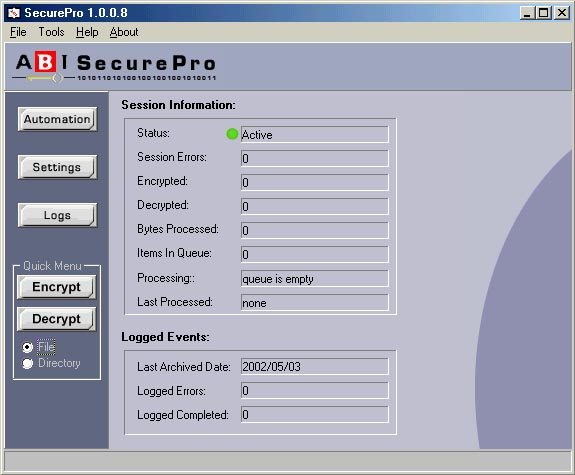Select the File radio option
Screen dimensions: 575x475
point(39,347)
